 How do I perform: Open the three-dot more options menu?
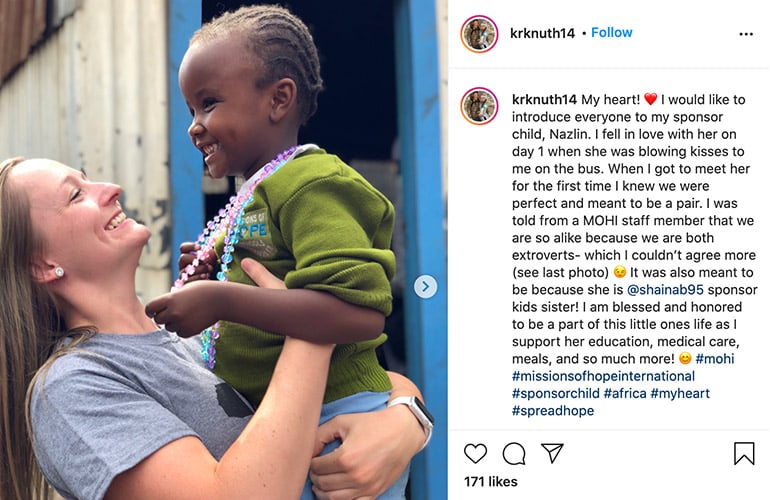746,34
